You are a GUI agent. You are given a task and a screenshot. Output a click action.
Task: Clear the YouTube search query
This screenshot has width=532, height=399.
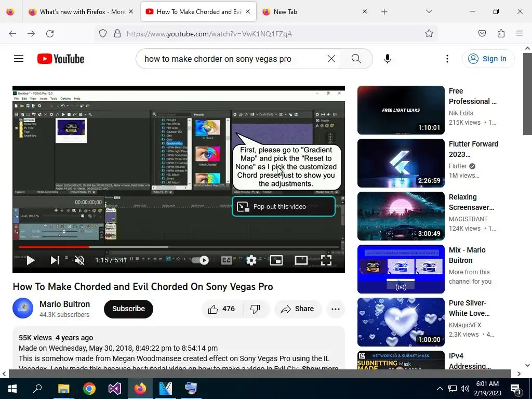pyautogui.click(x=331, y=59)
